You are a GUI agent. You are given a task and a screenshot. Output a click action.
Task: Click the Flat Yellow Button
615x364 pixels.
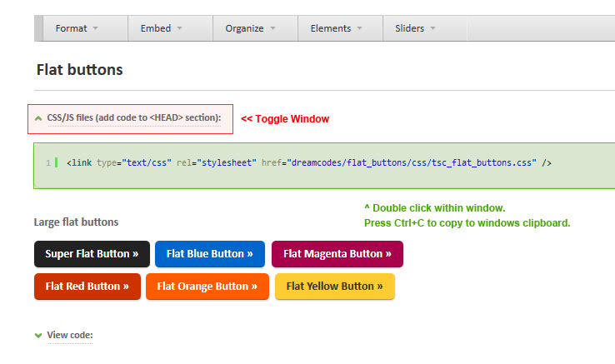point(334,287)
